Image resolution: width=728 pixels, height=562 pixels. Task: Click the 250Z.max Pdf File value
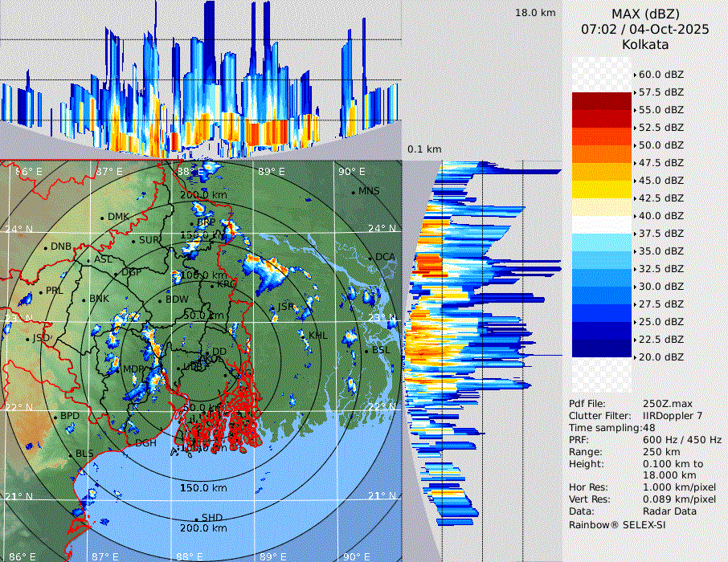(665, 404)
